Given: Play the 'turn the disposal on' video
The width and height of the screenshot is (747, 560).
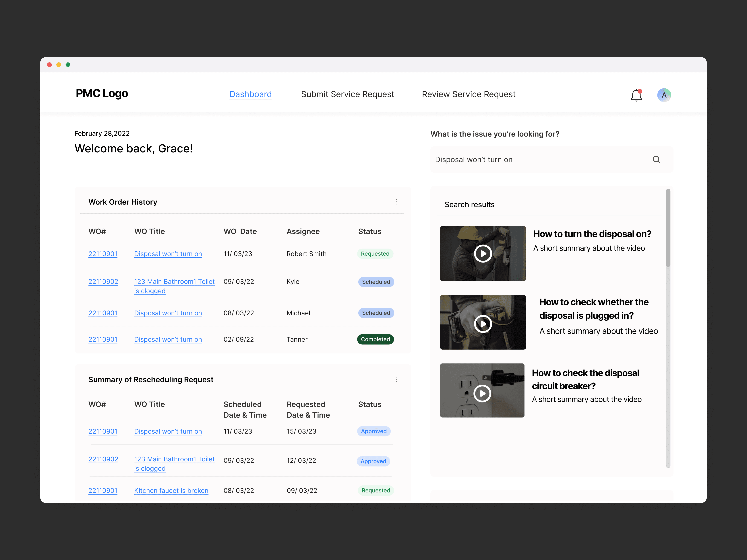Looking at the screenshot, I should tap(483, 254).
